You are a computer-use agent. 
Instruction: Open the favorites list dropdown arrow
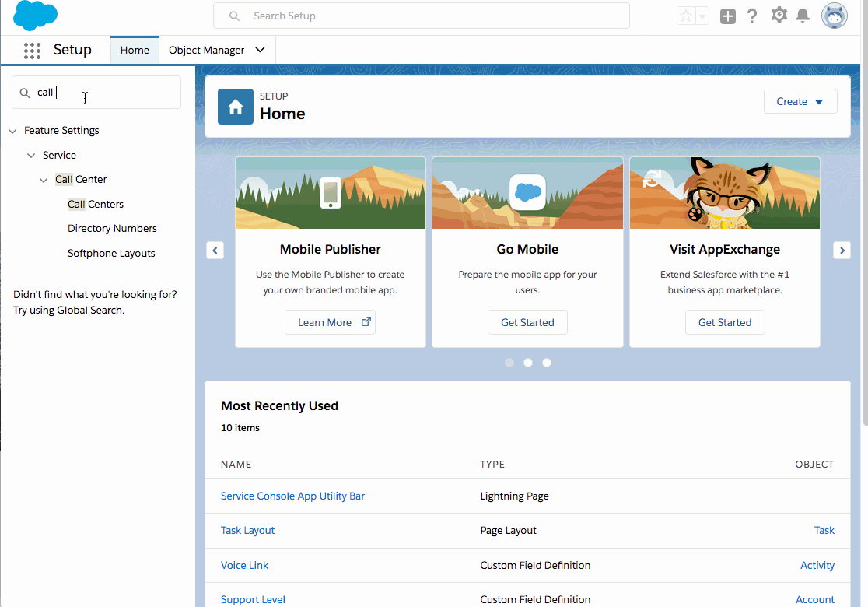[x=702, y=16]
